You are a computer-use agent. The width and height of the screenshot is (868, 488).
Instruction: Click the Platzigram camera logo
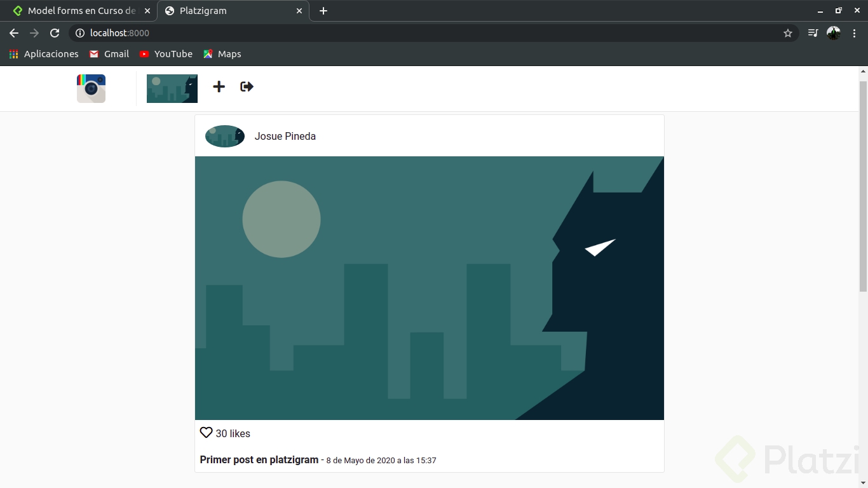click(91, 88)
